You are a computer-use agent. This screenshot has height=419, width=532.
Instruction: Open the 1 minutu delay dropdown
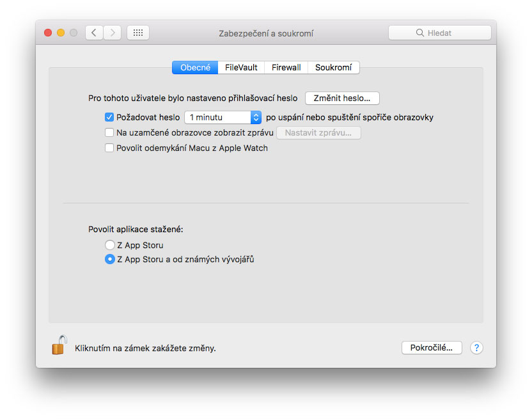tap(223, 118)
